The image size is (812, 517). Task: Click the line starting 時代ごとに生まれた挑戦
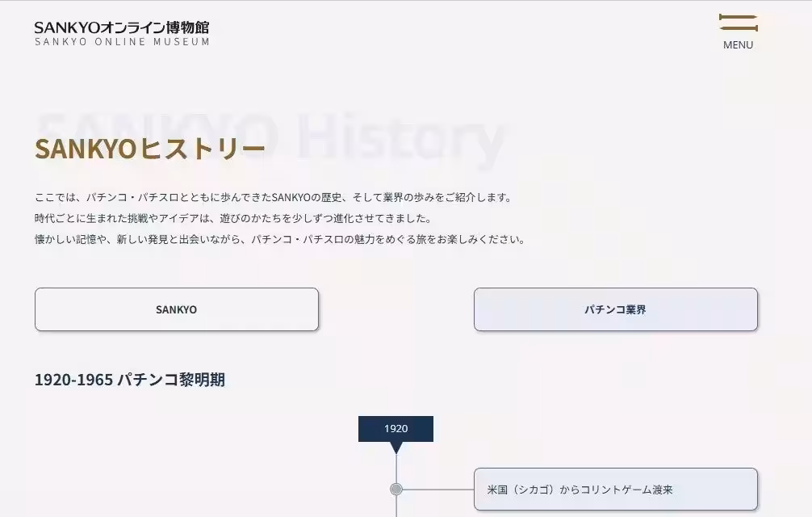coord(233,219)
